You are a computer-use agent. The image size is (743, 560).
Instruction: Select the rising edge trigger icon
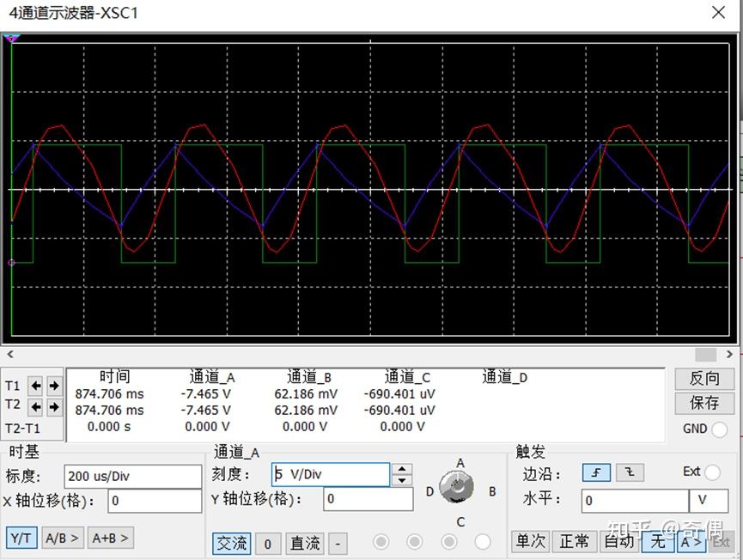[595, 472]
